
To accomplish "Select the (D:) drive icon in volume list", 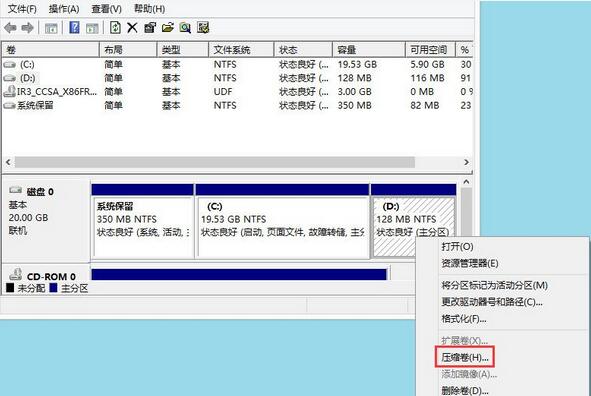I will (x=9, y=78).
